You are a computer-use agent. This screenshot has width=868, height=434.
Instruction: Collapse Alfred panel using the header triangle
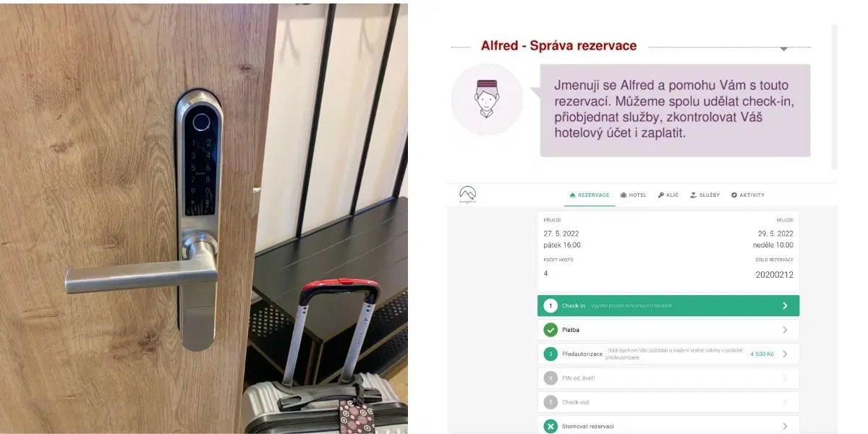[x=783, y=48]
